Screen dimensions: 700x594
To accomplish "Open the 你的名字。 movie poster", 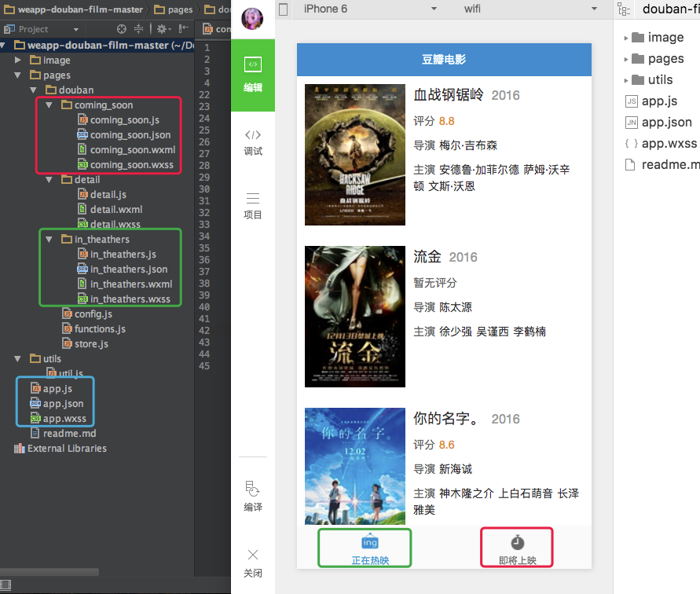I will (x=355, y=466).
